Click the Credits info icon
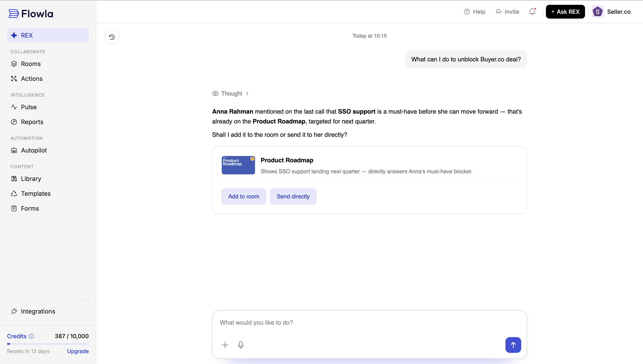643x364 pixels. point(31,336)
